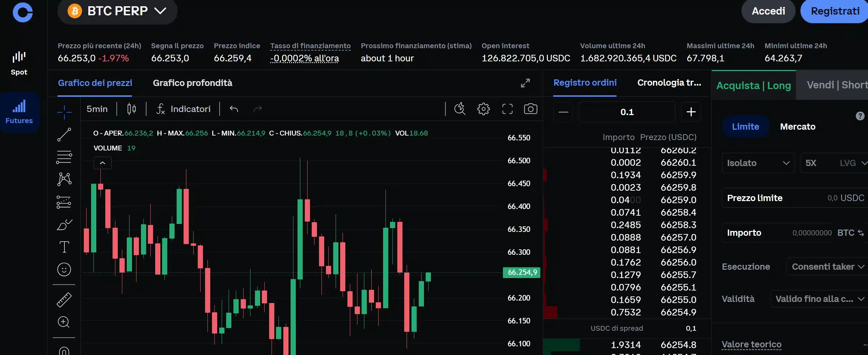Click the Accedi button

click(x=768, y=11)
